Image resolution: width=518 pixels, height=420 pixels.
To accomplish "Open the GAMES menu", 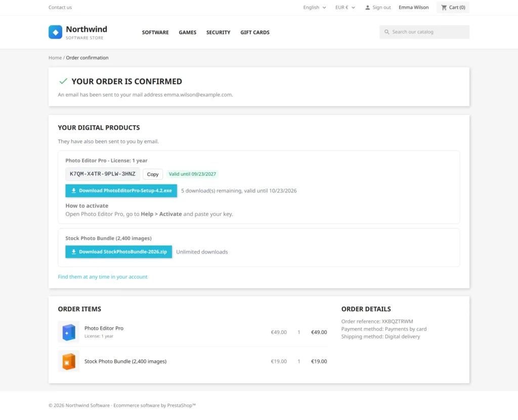I will click(187, 32).
